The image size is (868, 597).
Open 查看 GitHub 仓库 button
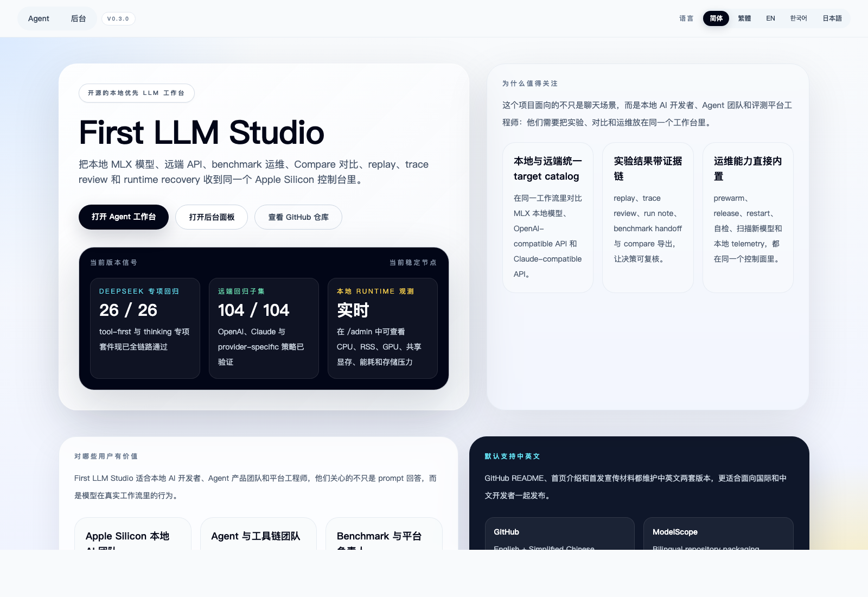[298, 217]
